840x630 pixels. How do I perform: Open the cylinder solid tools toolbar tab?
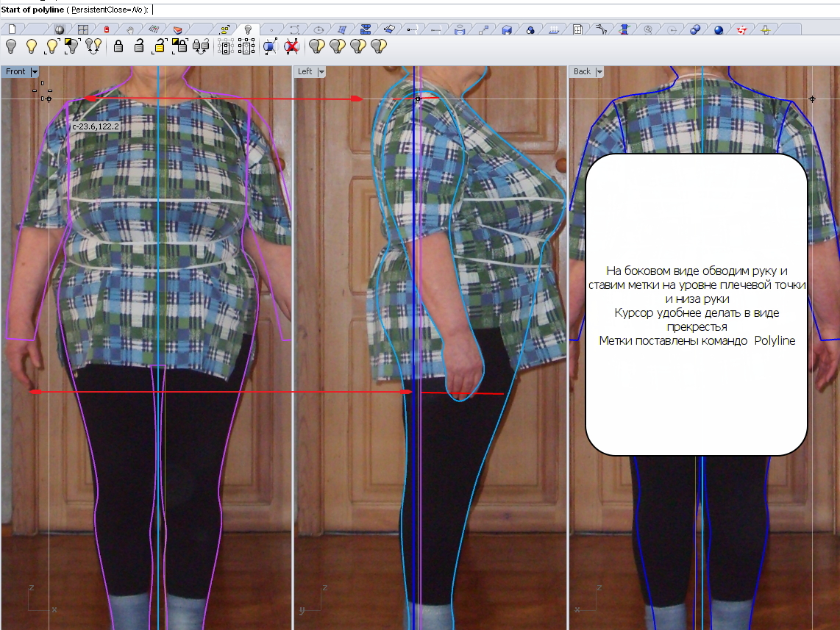coord(460,29)
